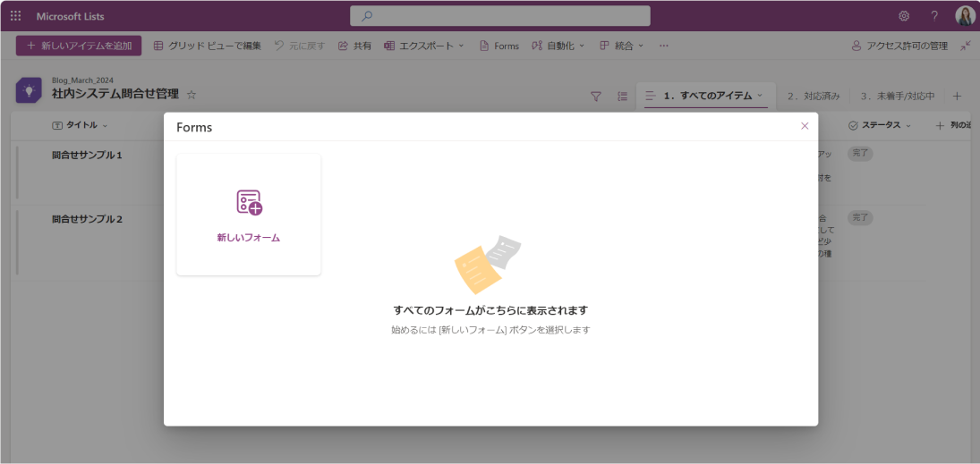Select グリッド ビューで編集

tap(208, 46)
